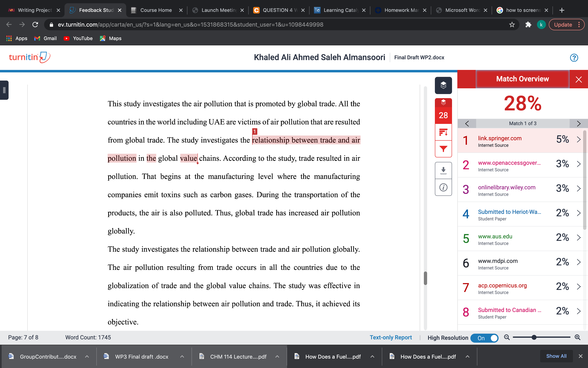The height and width of the screenshot is (368, 588).
Task: Click the Match Overview header
Action: click(522, 79)
